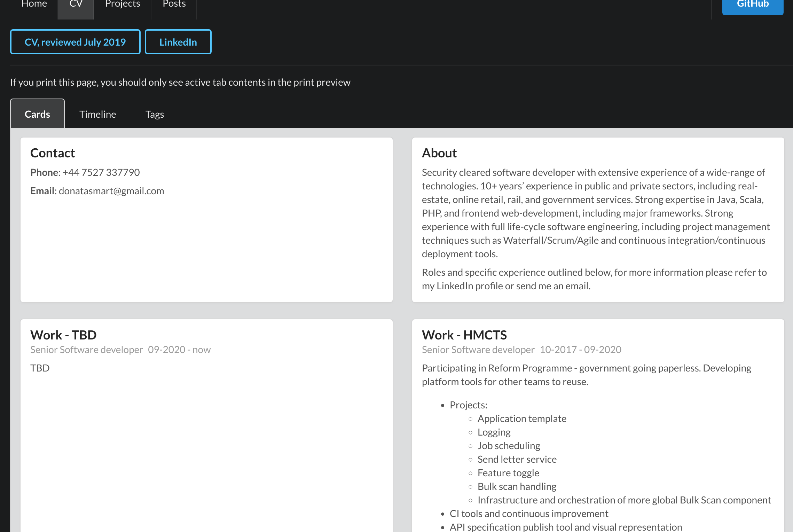Click the Bulk scan handling item

tap(517, 486)
